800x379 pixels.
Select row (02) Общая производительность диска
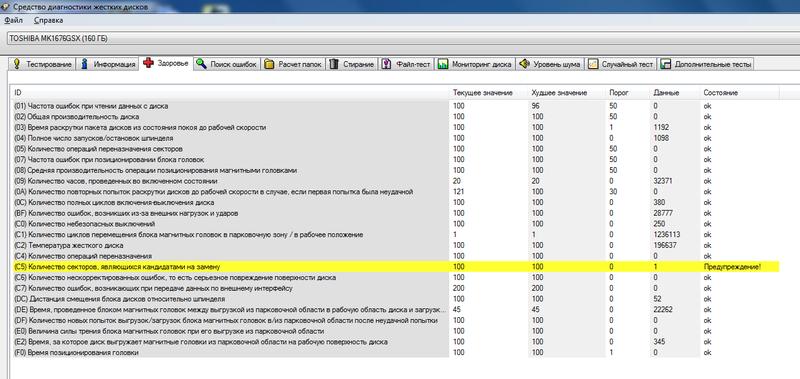tap(395, 117)
